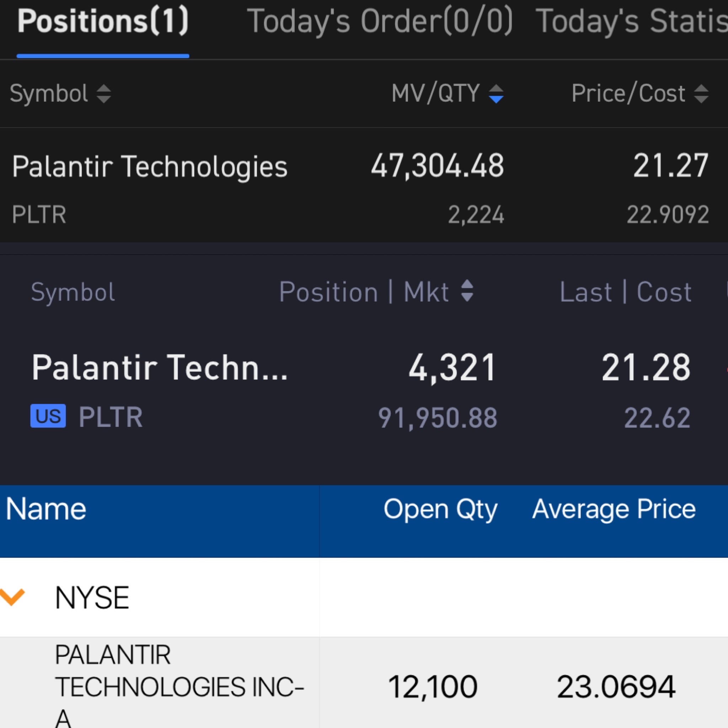Open the Palantir Technologies position row
This screenshot has width=728, height=728.
pos(150,167)
